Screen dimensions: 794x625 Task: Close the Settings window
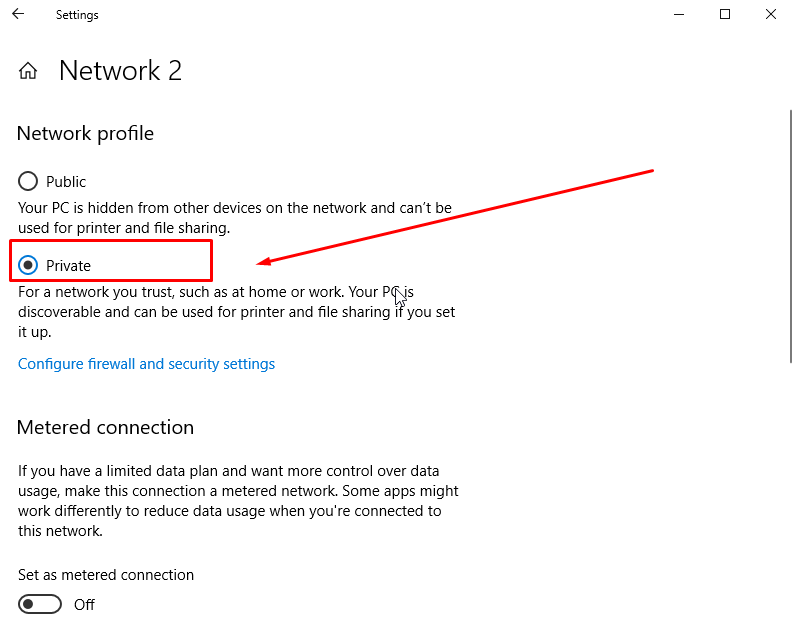[x=771, y=15]
